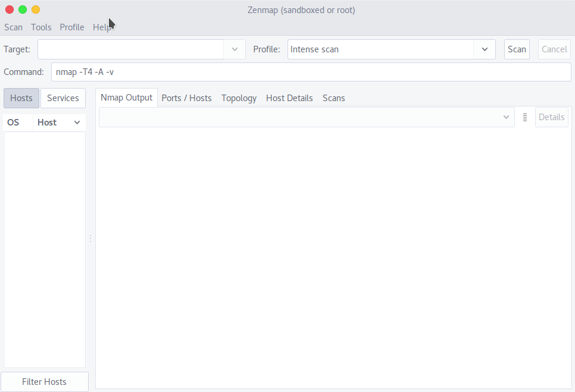Toggle the Hosts view button
Image resolution: width=575 pixels, height=392 pixels.
tap(21, 98)
